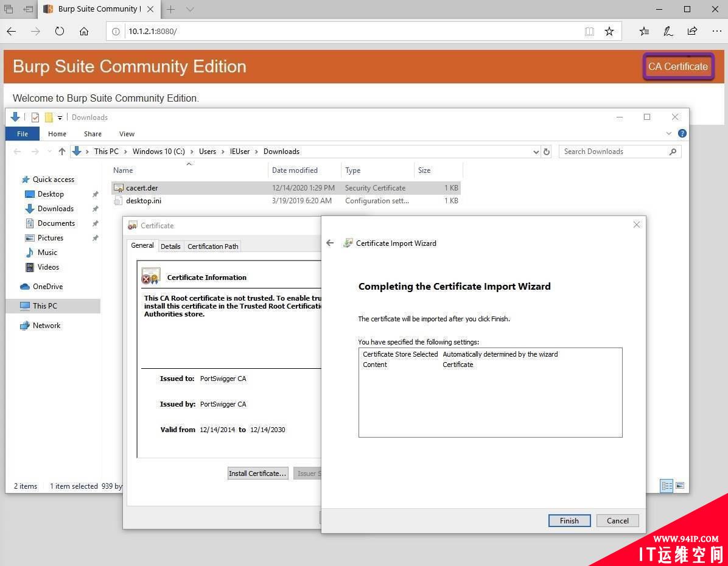Click the Properties quick access toolbar icon
Image resolution: width=728 pixels, height=566 pixels.
pyautogui.click(x=35, y=117)
